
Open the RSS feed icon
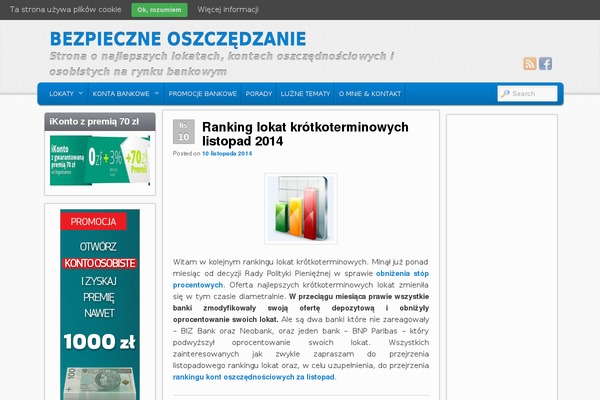tap(530, 64)
